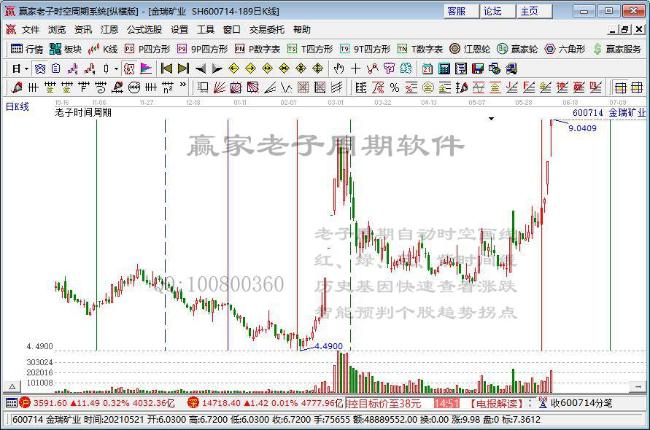This screenshot has height=430, width=650.
Task: Step chart left with black left arrow
Action: pos(201,68)
